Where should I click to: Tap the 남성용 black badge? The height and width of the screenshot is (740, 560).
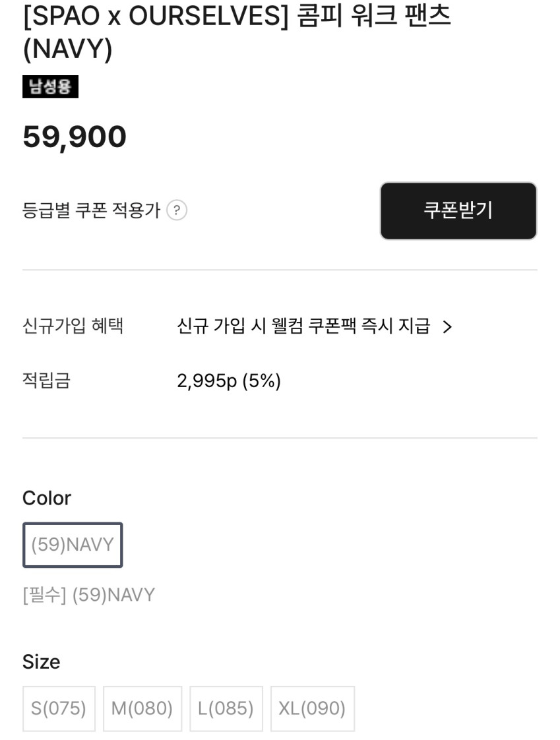tap(50, 86)
